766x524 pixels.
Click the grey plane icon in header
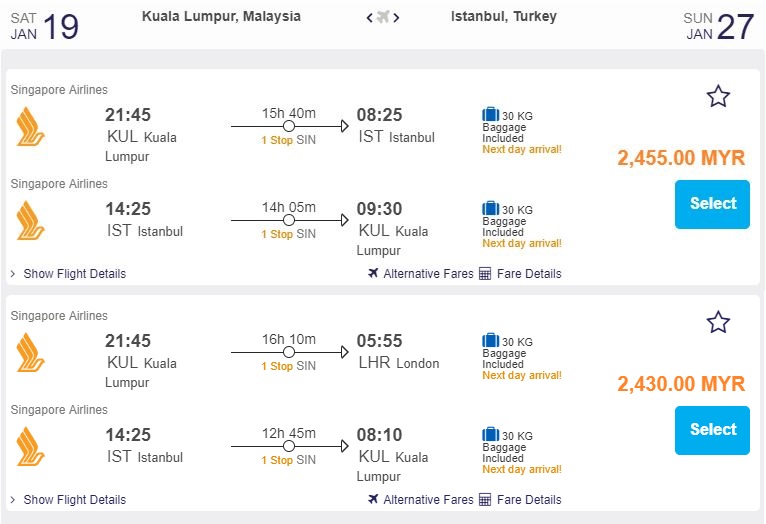[383, 17]
